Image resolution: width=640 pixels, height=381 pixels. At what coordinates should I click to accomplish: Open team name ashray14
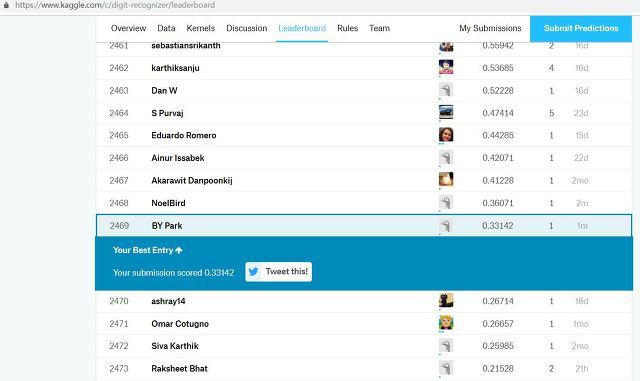pyautogui.click(x=168, y=301)
